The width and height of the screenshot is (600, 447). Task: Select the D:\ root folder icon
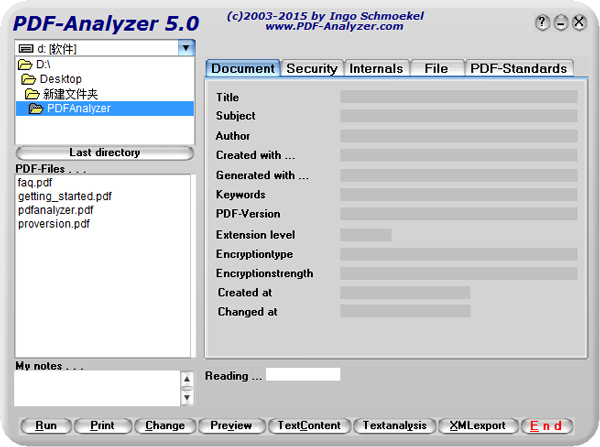(25, 64)
